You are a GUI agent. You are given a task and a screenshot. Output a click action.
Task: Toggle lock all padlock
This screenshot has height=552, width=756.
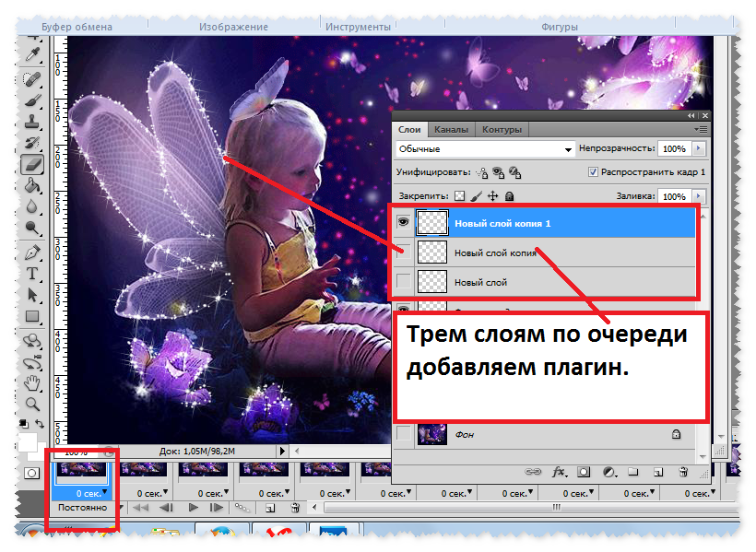coord(509,196)
